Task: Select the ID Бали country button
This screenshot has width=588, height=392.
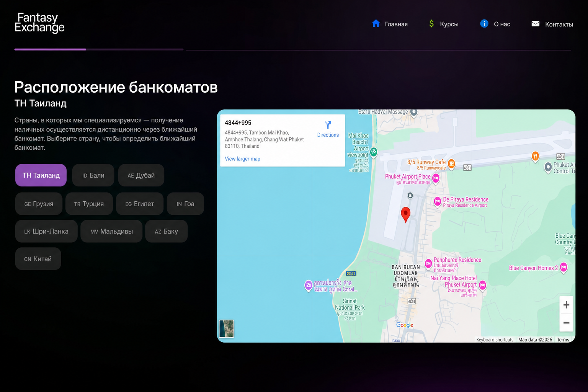Action: (x=93, y=175)
